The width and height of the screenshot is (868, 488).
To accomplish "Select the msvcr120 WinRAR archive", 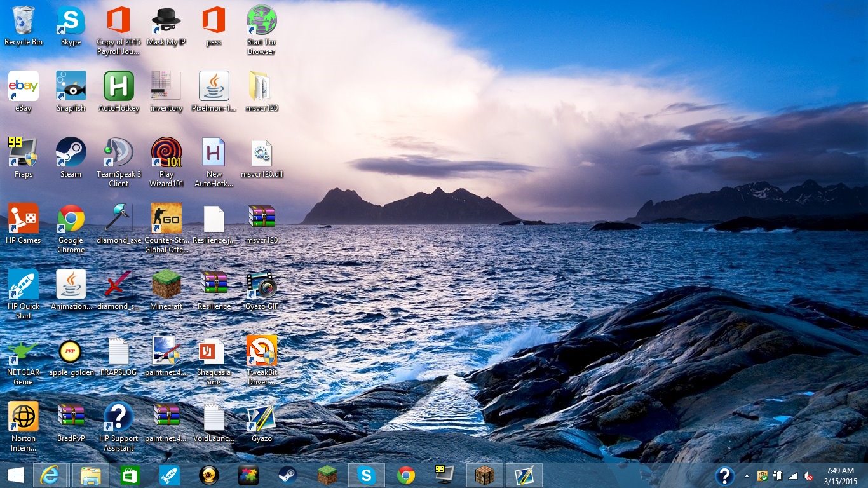I will click(262, 224).
